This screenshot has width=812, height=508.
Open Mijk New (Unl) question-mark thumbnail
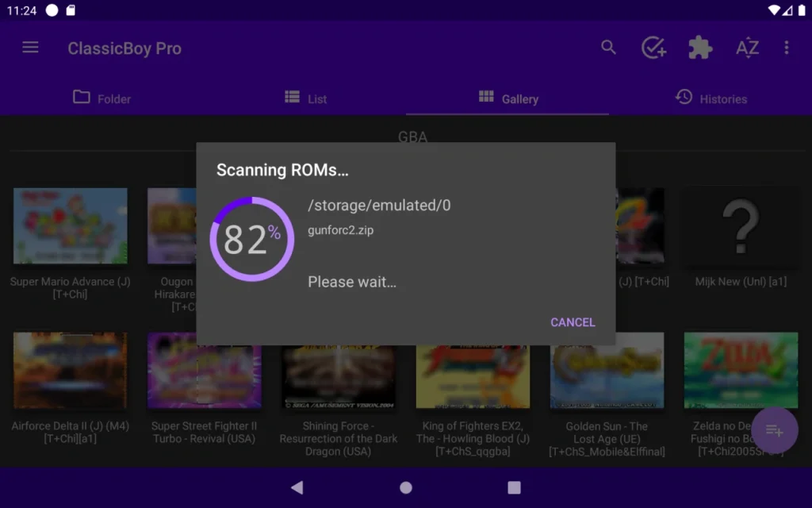741,225
